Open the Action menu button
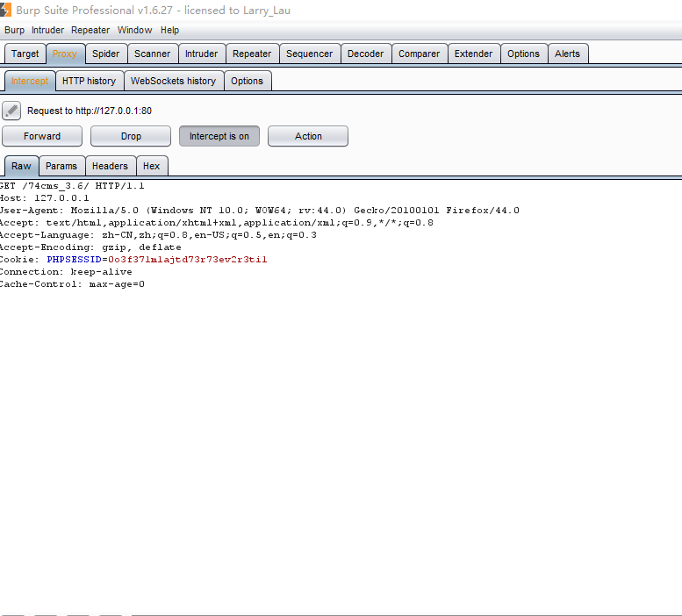The height and width of the screenshot is (616, 682). [308, 136]
